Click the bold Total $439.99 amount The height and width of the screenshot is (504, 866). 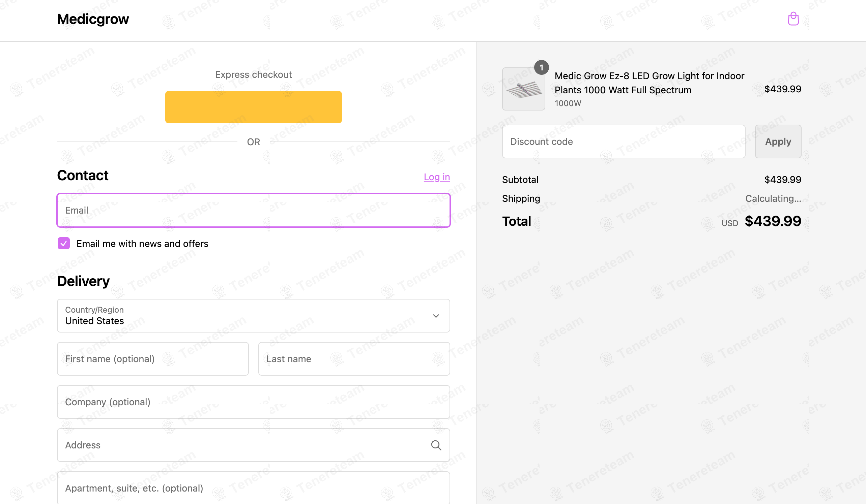point(773,221)
